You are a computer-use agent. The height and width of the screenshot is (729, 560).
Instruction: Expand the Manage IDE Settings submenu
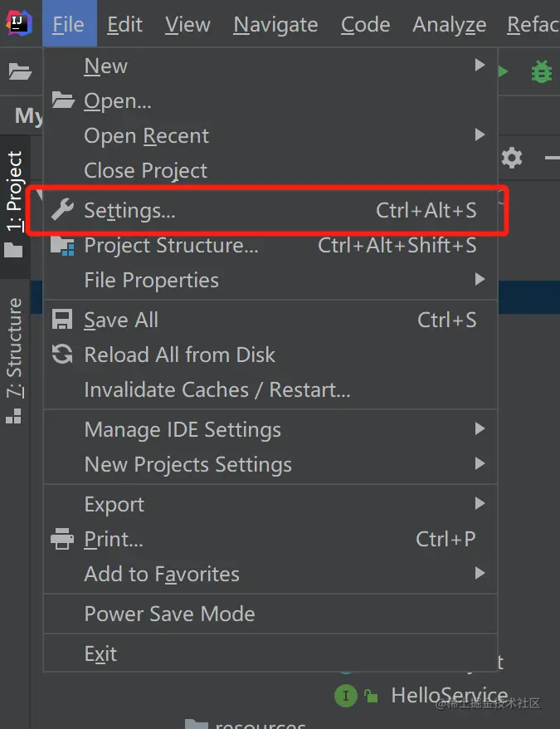point(183,430)
